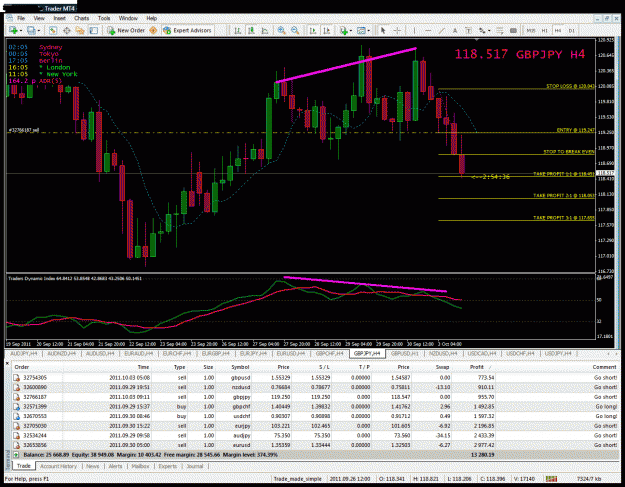
Task: Select the Text tool A icon
Action: tap(455, 30)
